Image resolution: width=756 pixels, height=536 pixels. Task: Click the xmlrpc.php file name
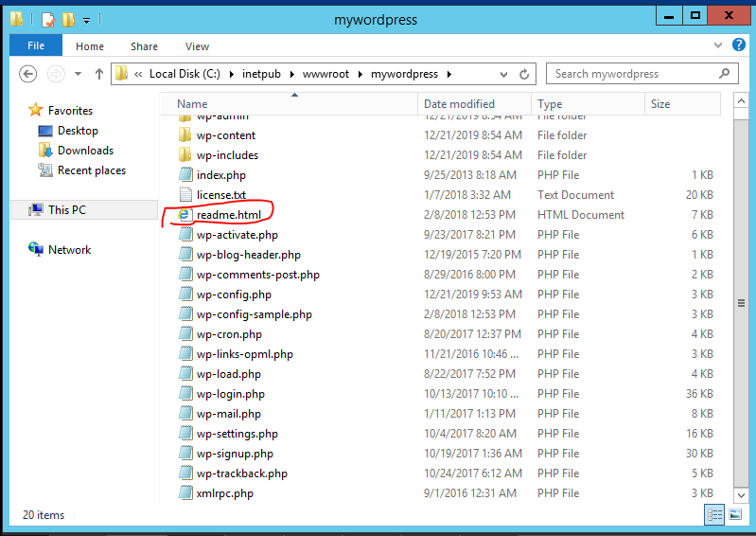224,493
